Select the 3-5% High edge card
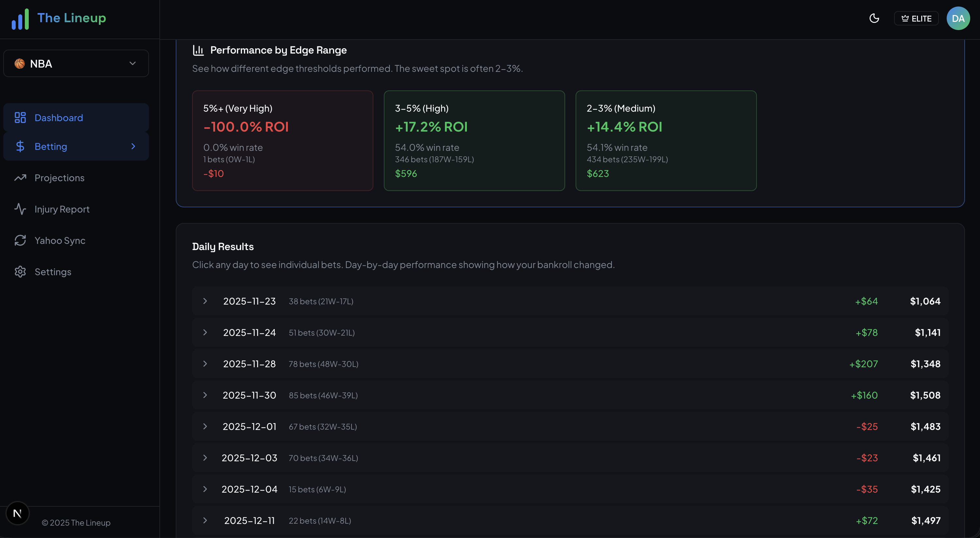 coord(474,141)
